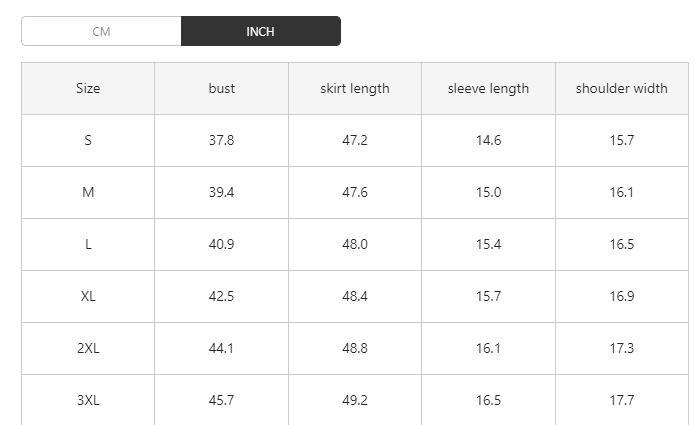Select the INCH unit toggle

[260, 31]
